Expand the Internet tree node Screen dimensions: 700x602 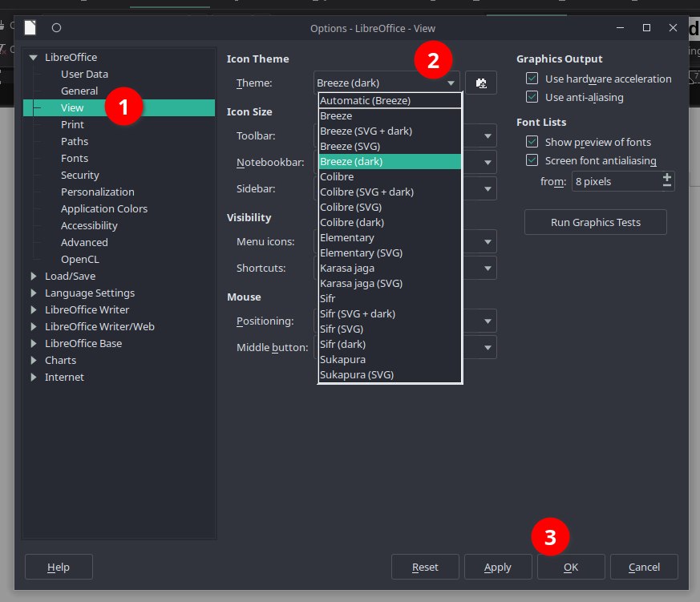(34, 377)
